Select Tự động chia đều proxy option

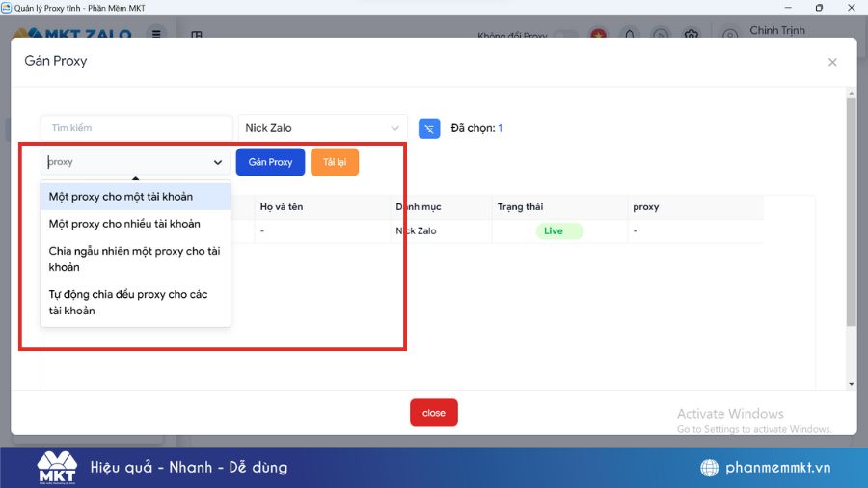point(135,302)
